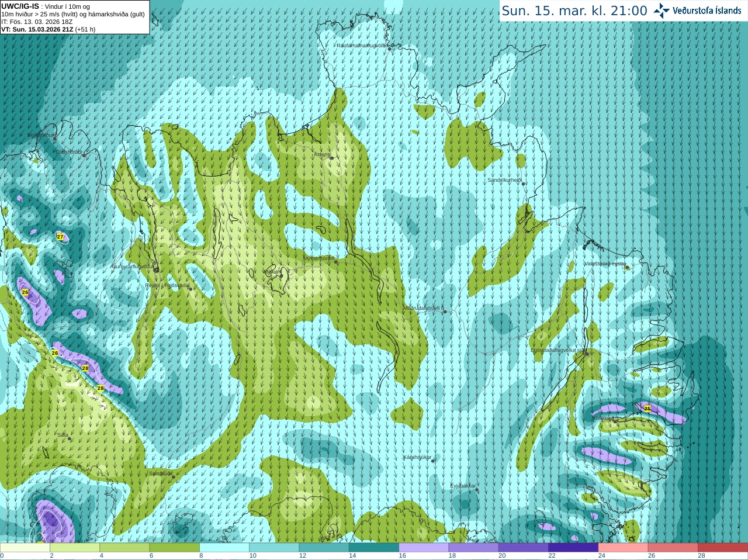Select the Reykir í Fnjóskadal station marker
Screen dimensions: 748x560
pyautogui.click(x=191, y=289)
